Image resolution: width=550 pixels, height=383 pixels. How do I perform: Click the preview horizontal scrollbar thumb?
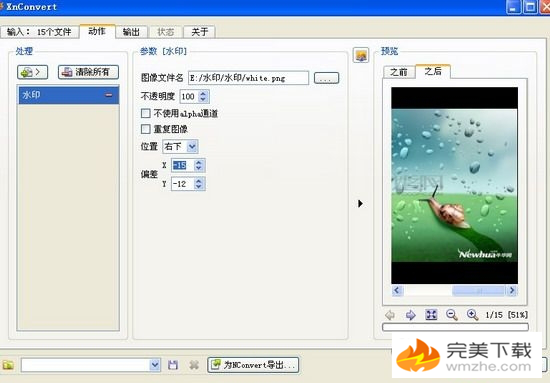coord(478,290)
